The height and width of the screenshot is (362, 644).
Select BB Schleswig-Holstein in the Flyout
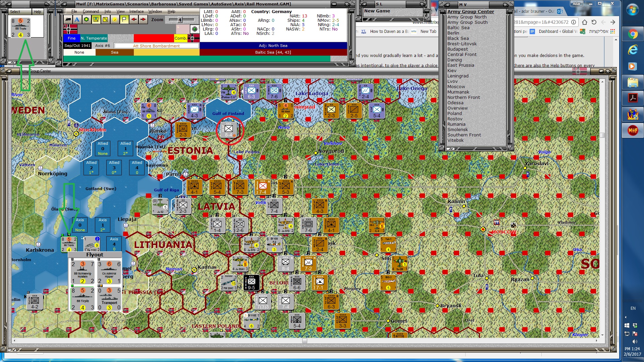83,273
